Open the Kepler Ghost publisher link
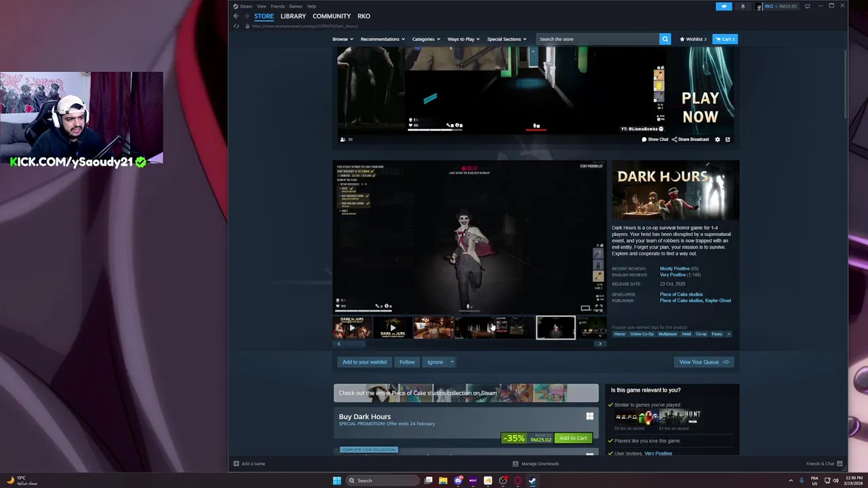The width and height of the screenshot is (868, 488). pyautogui.click(x=719, y=301)
